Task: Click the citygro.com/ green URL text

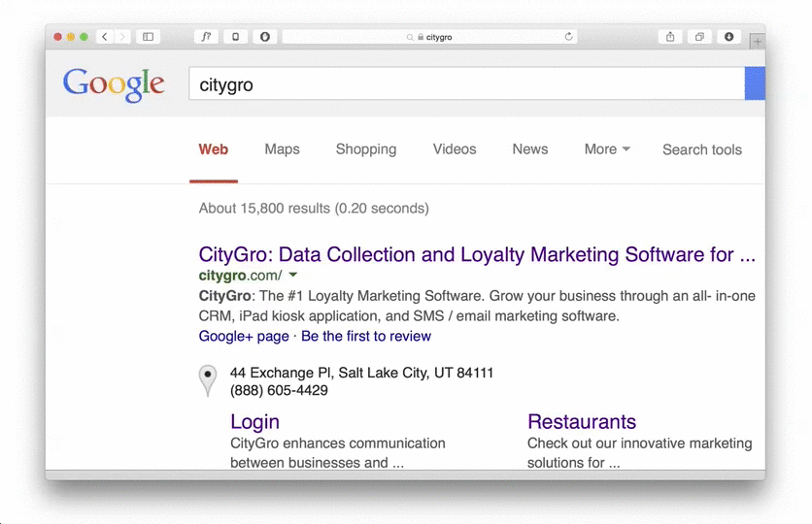Action: click(240, 276)
